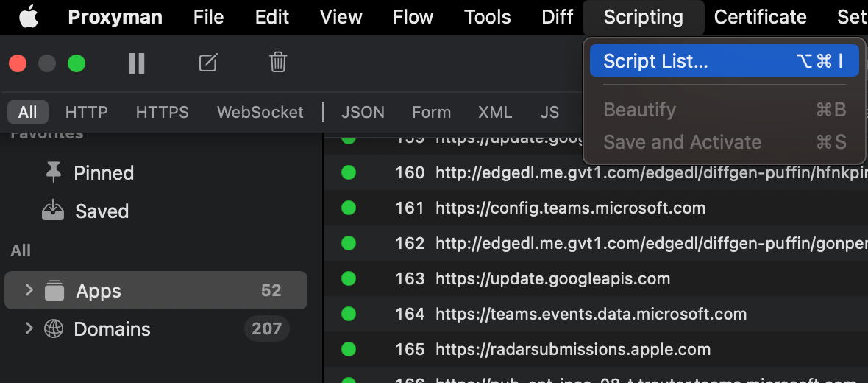Viewport: 868px width, 383px height.
Task: Filter by XML content type
Action: click(495, 112)
